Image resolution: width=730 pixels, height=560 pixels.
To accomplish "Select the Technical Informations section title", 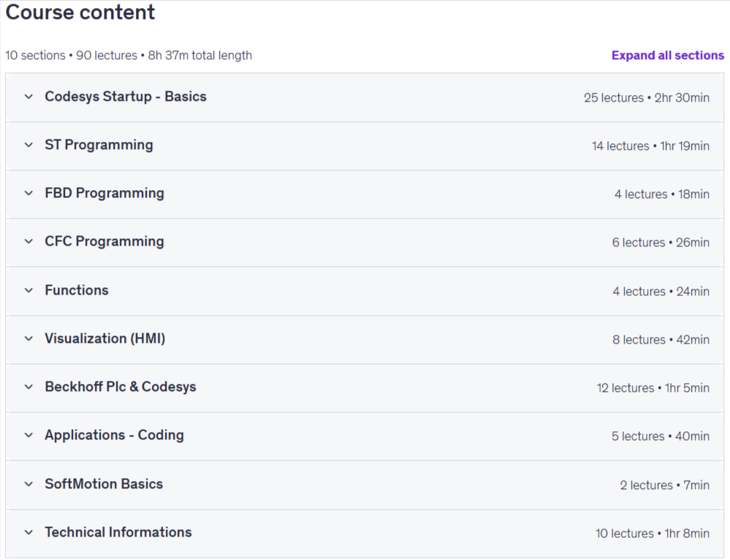I will [x=118, y=532].
